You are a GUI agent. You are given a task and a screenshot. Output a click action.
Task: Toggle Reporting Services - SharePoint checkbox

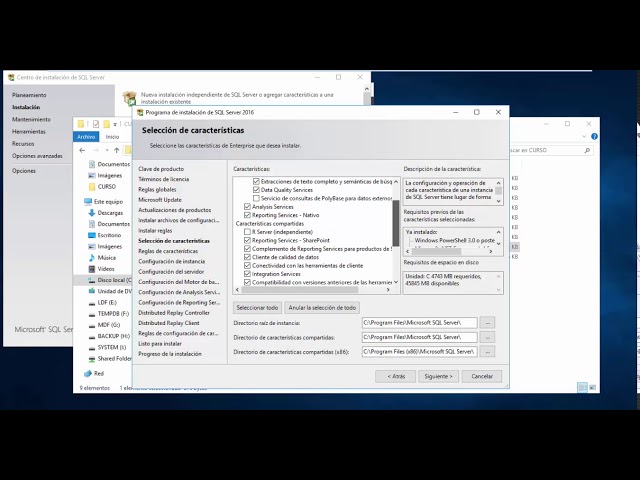(247, 240)
